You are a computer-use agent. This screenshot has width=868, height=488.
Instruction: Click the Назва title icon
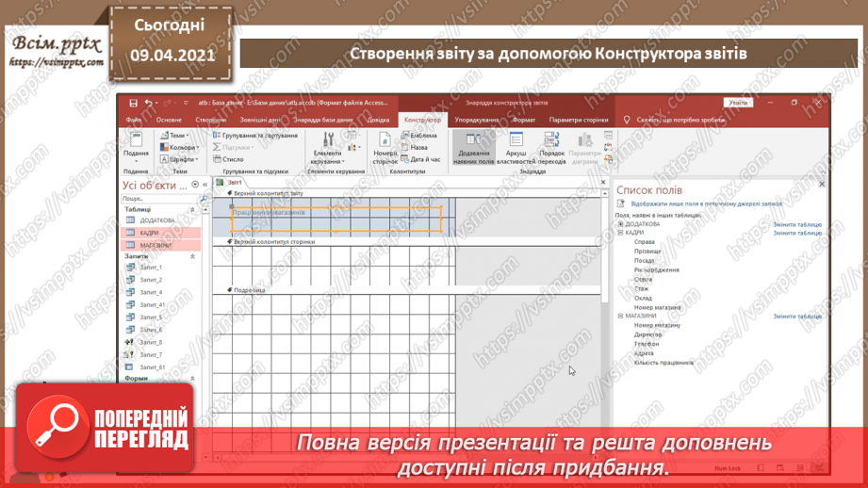click(x=405, y=147)
